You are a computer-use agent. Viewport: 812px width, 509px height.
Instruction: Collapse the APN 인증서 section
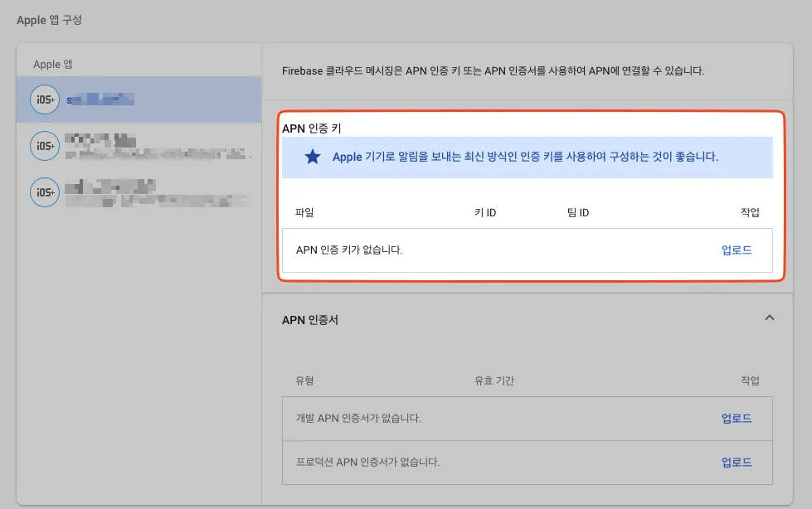coord(770,318)
